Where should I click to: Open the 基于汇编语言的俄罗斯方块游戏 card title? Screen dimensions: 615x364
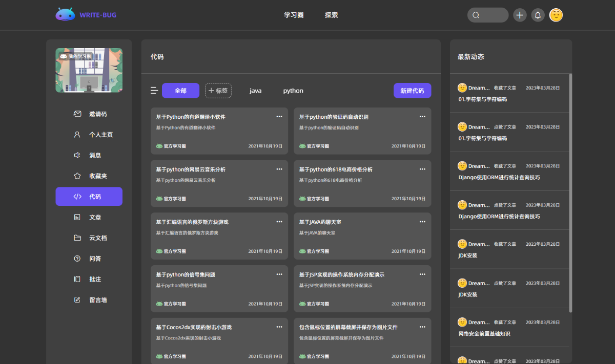(192, 222)
